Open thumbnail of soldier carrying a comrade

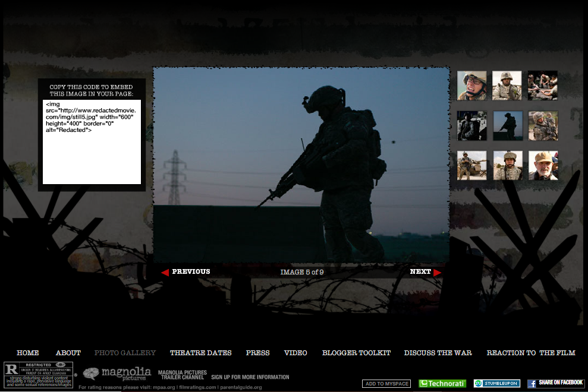click(543, 126)
